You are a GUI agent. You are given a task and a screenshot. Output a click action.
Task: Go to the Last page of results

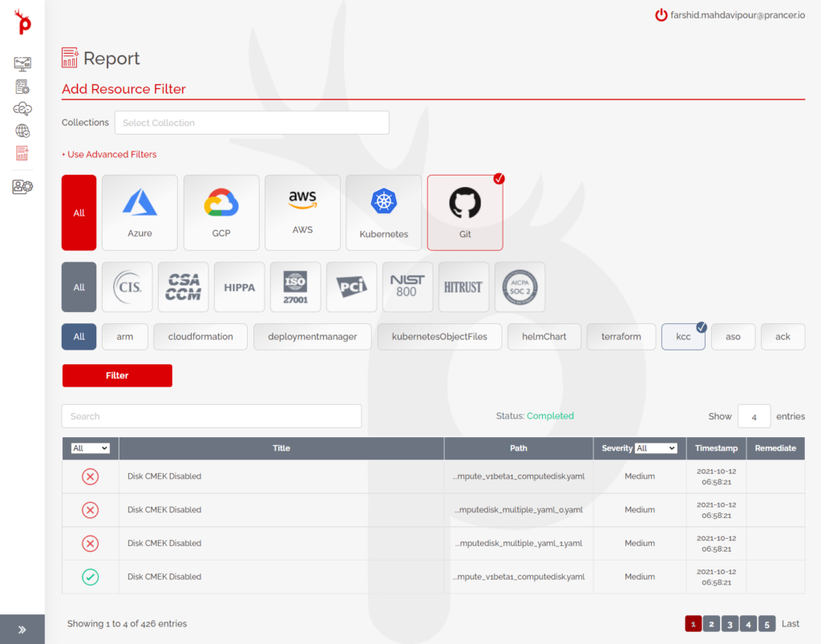click(x=790, y=623)
